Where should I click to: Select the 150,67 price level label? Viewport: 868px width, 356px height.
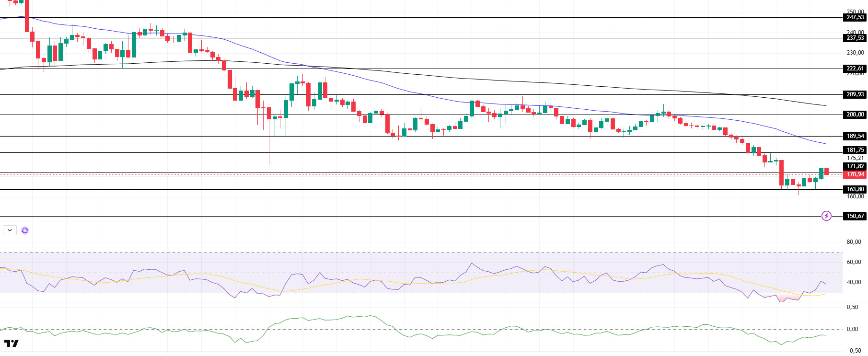[855, 217]
